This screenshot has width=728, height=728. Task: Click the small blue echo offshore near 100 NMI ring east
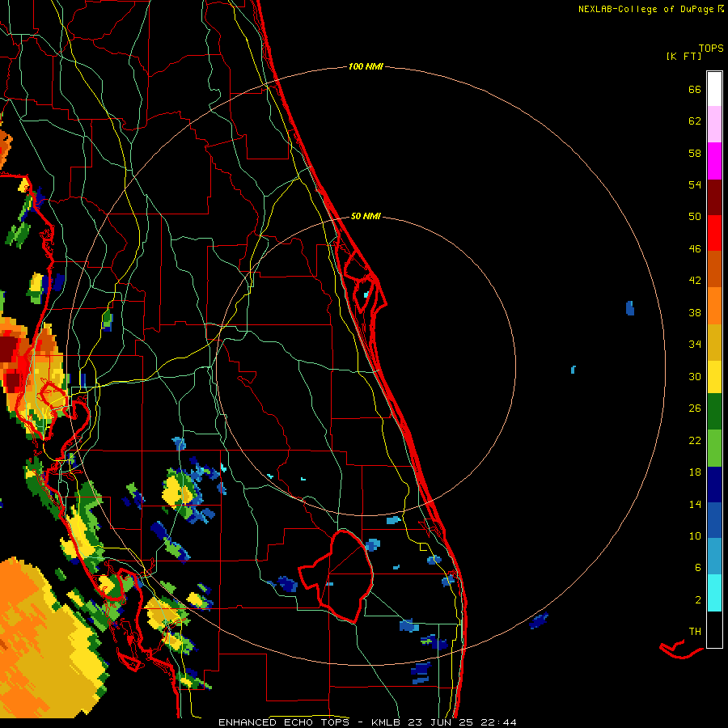(629, 308)
